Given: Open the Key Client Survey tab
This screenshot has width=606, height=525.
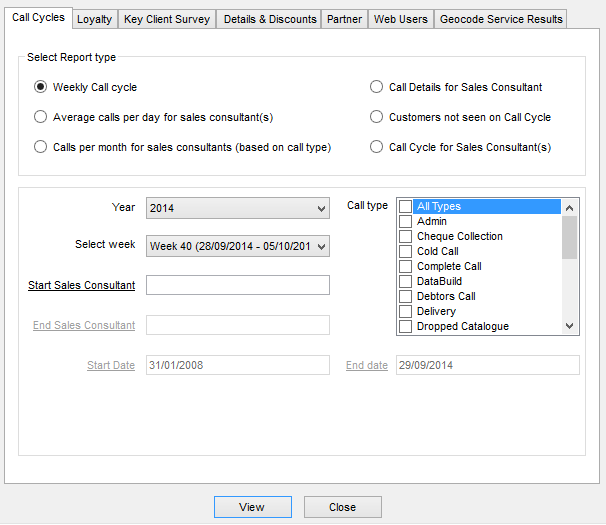Looking at the screenshot, I should (x=166, y=19).
